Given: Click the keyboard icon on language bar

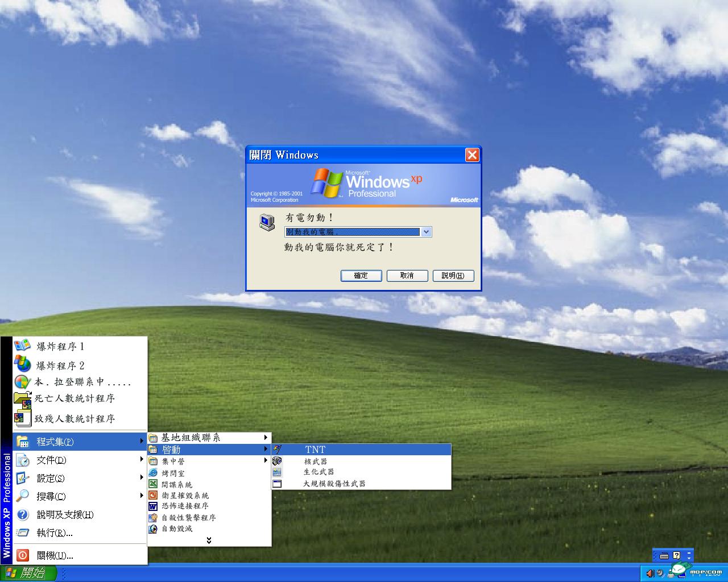Looking at the screenshot, I should (664, 556).
